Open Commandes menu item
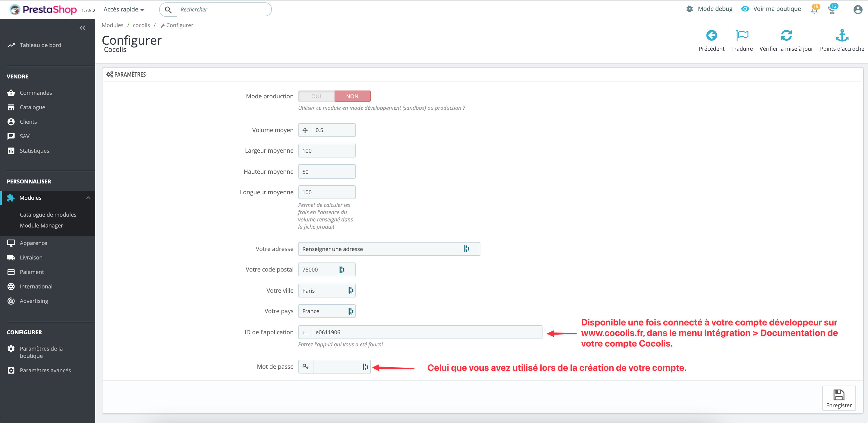The height and width of the screenshot is (423, 868). point(36,93)
